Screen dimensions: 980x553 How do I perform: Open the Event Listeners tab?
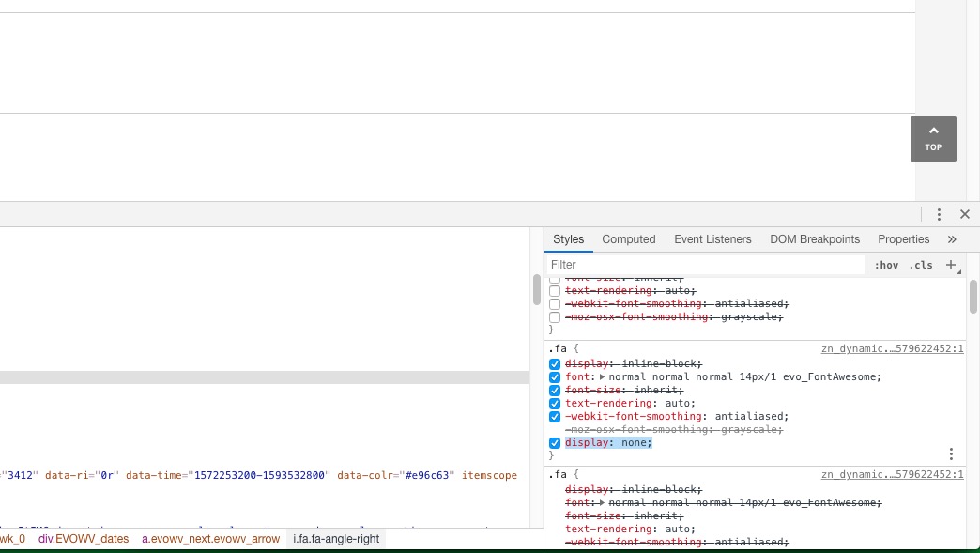click(x=712, y=239)
